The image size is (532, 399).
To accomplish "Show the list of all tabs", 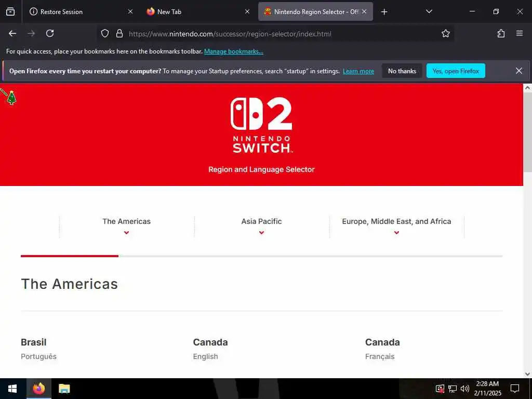I will tap(429, 11).
